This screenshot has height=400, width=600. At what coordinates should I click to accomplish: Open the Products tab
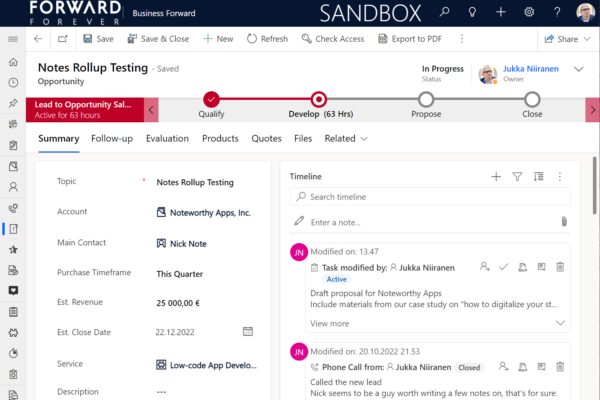[220, 138]
